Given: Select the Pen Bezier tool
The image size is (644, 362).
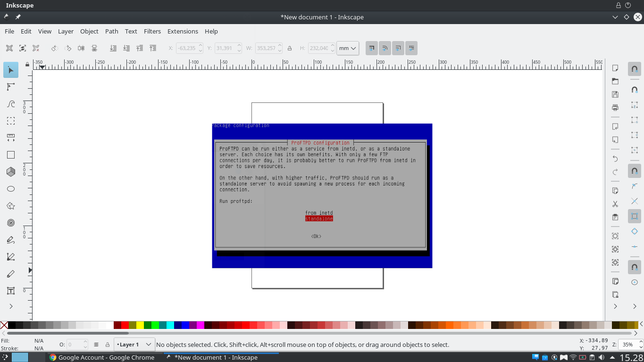Looking at the screenshot, I should pyautogui.click(x=11, y=257).
